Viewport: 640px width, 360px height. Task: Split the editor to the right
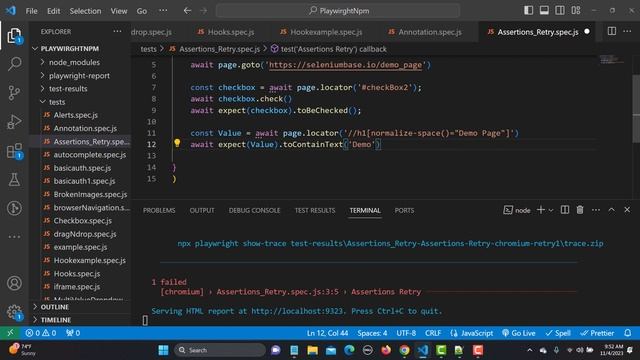(611, 31)
